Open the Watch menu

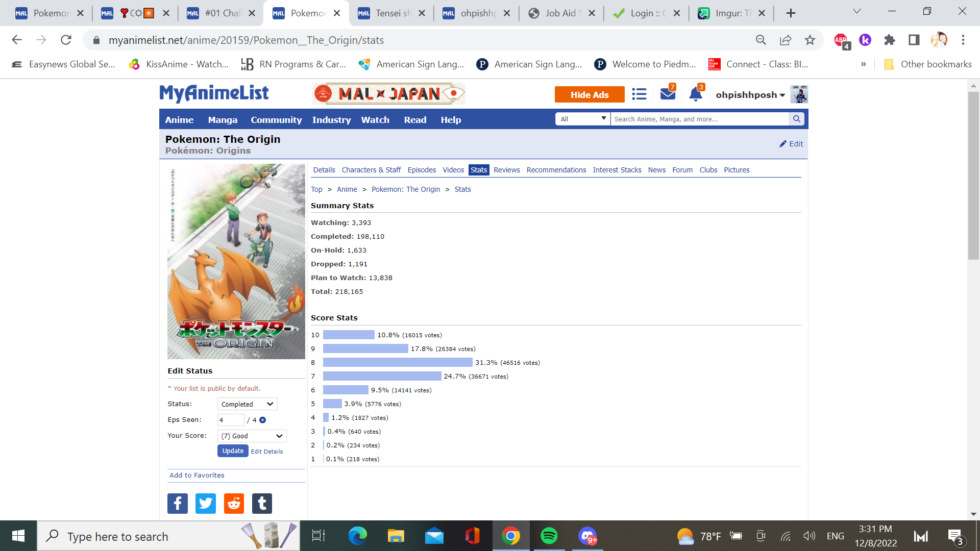pos(375,120)
